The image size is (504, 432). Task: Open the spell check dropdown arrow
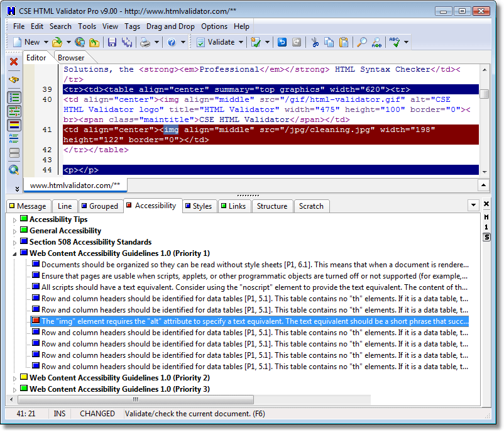(x=407, y=42)
